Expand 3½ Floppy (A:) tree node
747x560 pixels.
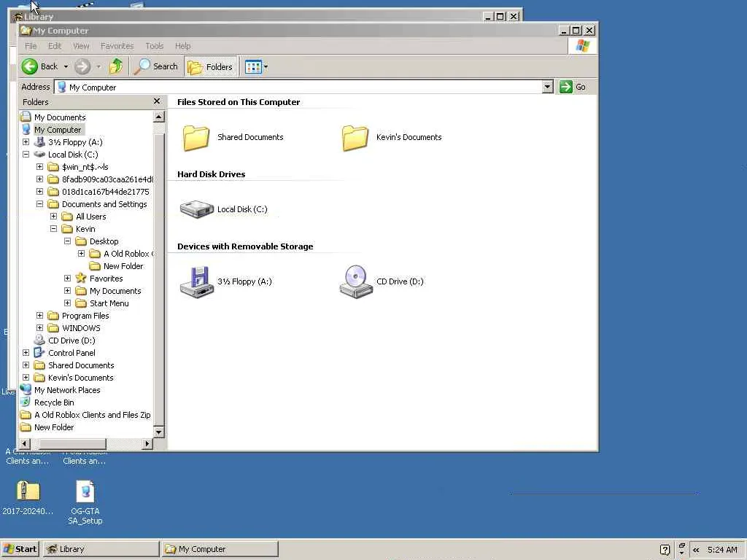click(26, 142)
